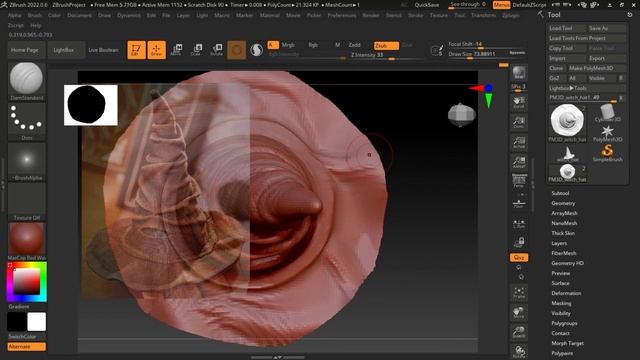This screenshot has width=640, height=360.
Task: Open the Brush menu
Action: pyautogui.click(x=35, y=15)
